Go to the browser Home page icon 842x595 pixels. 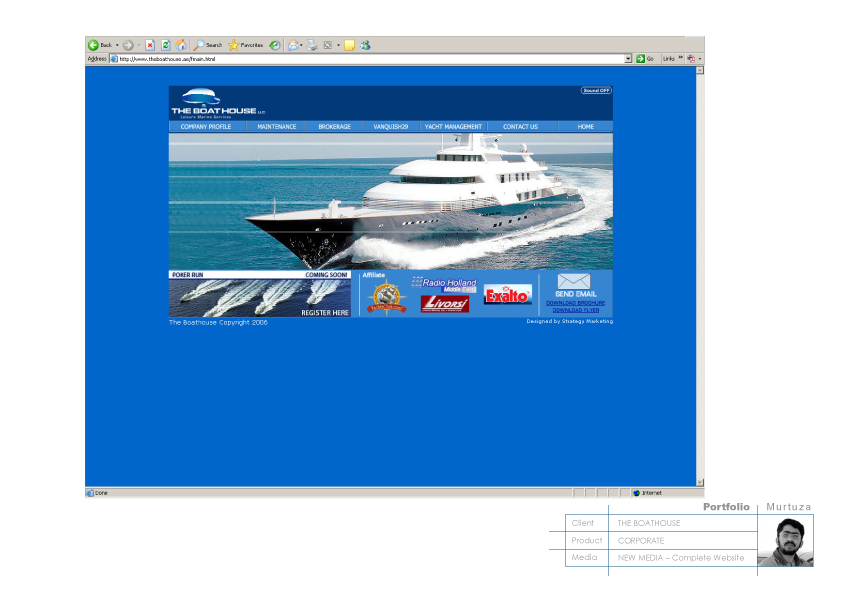[x=181, y=45]
